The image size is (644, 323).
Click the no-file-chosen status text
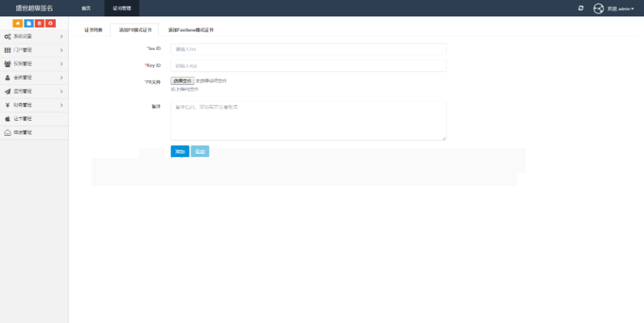[211, 81]
